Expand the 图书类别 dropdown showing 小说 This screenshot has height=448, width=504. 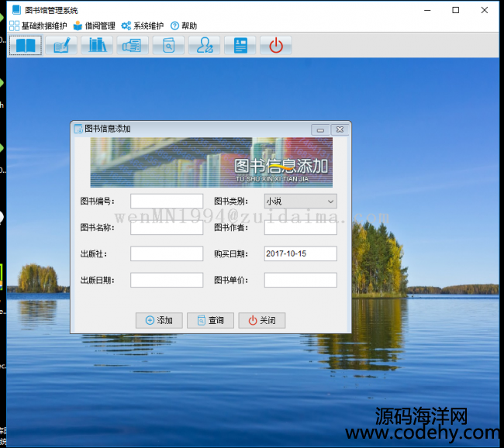click(x=301, y=202)
